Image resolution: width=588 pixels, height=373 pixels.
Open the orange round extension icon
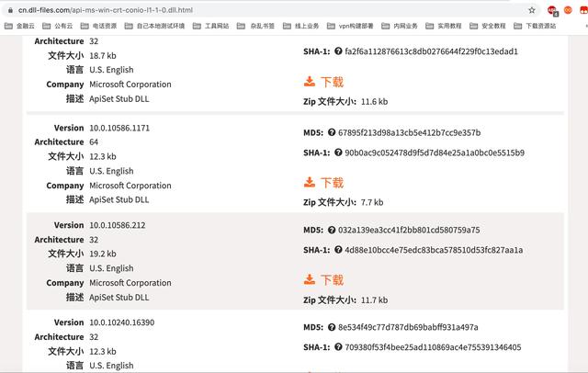[x=568, y=10]
